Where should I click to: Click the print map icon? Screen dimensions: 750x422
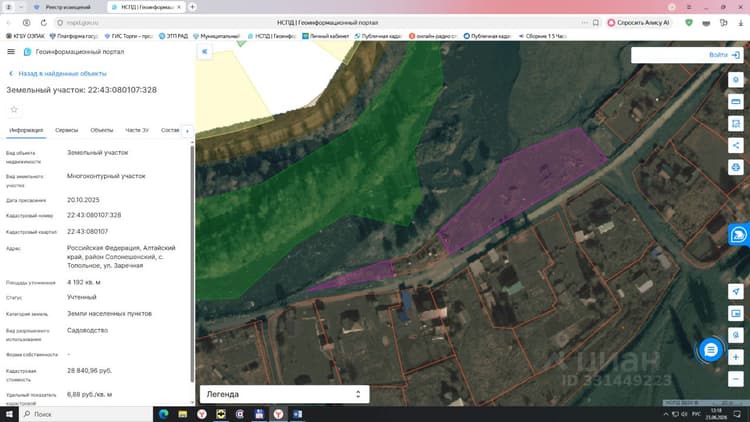pos(736,167)
